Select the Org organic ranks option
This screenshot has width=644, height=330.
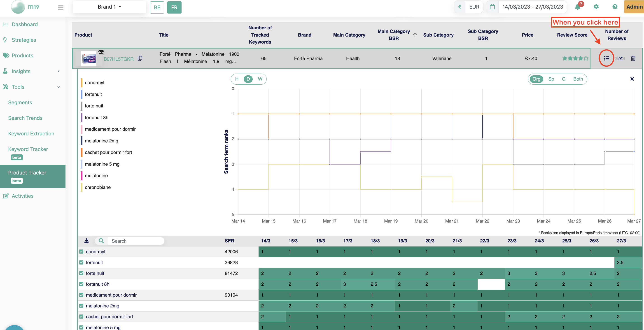[x=536, y=79]
